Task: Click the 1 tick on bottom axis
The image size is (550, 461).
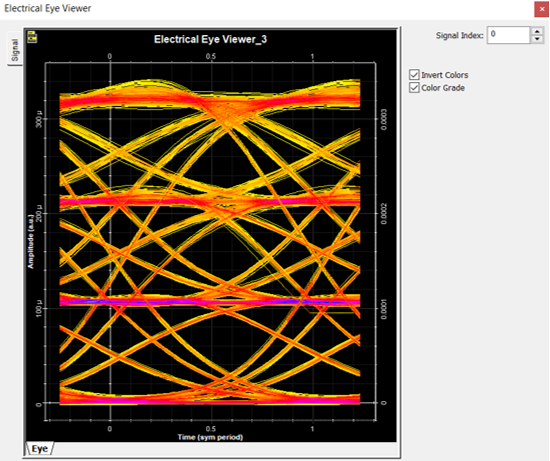Action: 312,429
